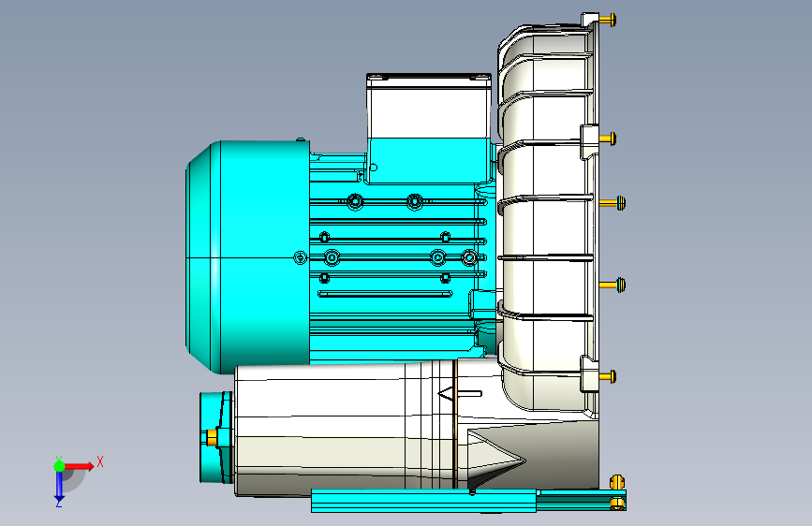Select the yellow nut on silencer end cap
Viewport: 812px width, 526px height.
point(212,437)
